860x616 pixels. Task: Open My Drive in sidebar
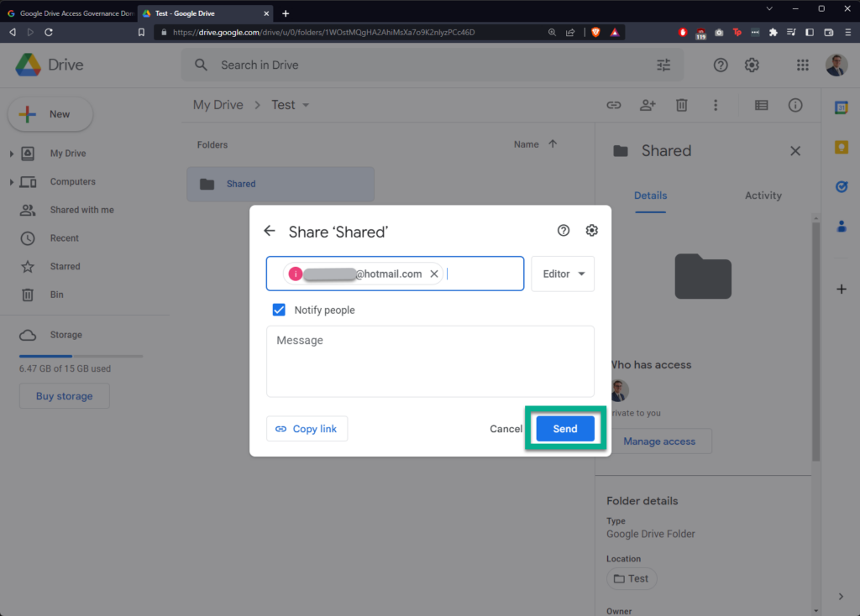coord(68,154)
